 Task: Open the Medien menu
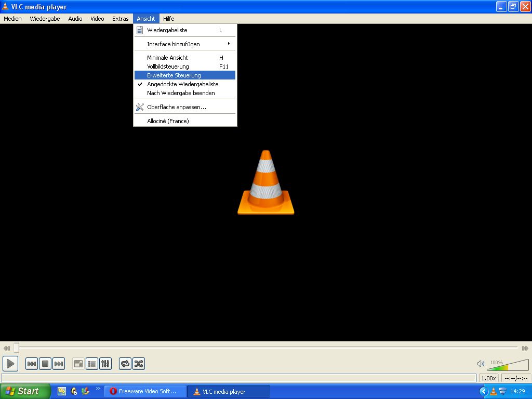(12, 19)
